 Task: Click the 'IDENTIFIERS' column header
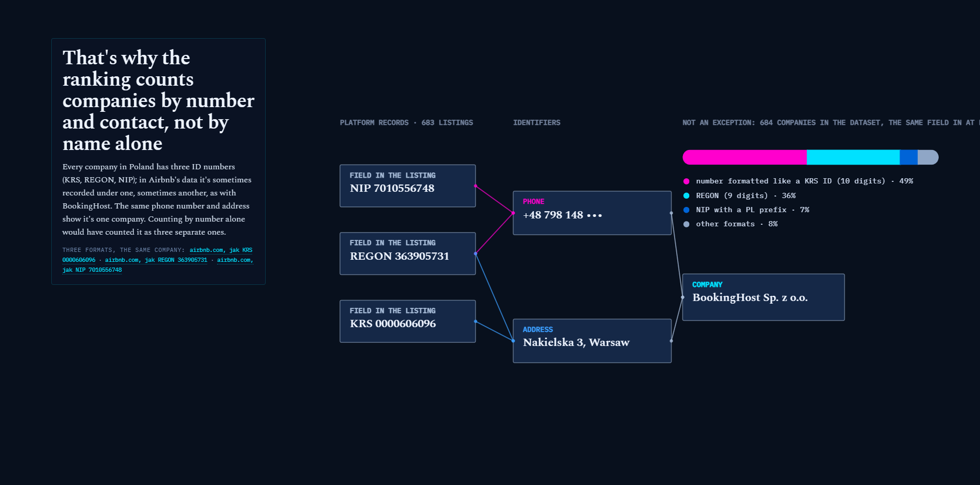[537, 123]
